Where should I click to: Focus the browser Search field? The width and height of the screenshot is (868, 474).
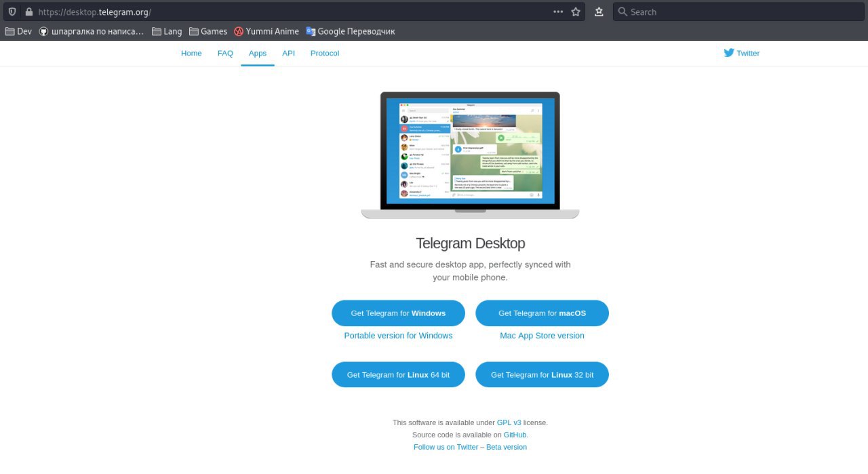[x=738, y=12]
